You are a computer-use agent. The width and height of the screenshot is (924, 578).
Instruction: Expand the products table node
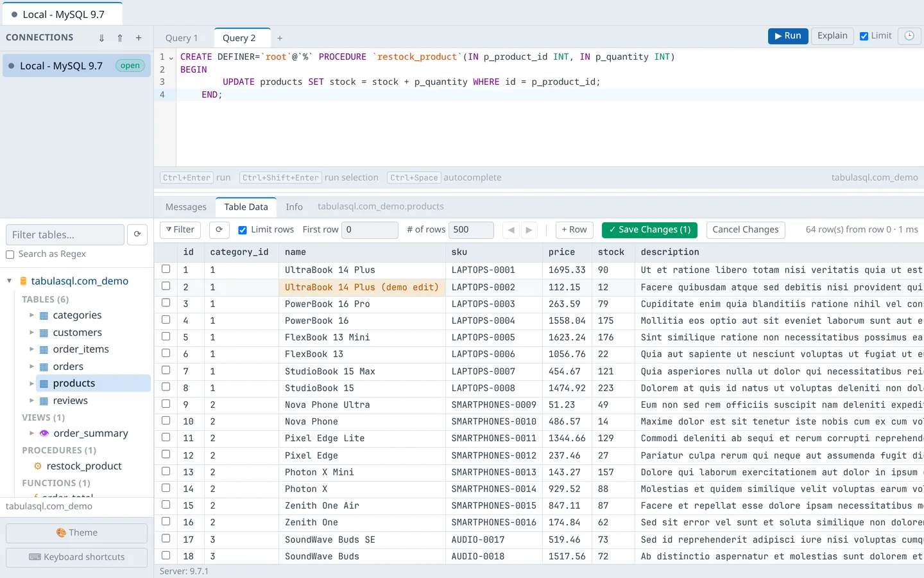coord(31,383)
